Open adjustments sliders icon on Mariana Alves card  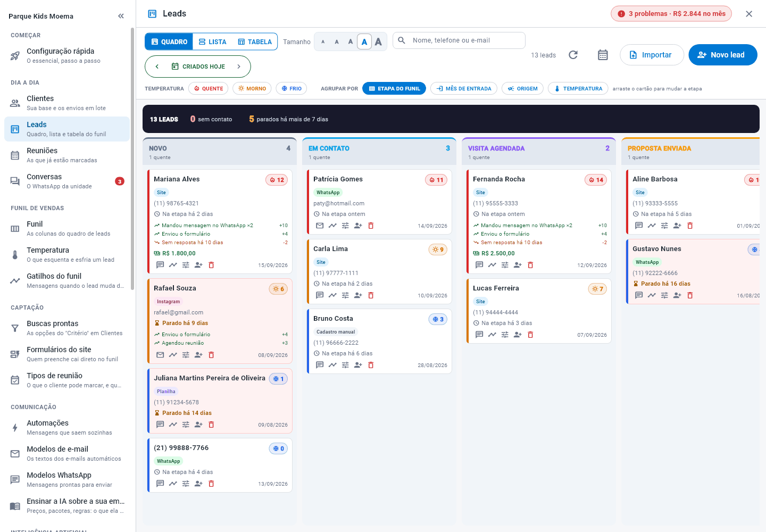coord(186,265)
